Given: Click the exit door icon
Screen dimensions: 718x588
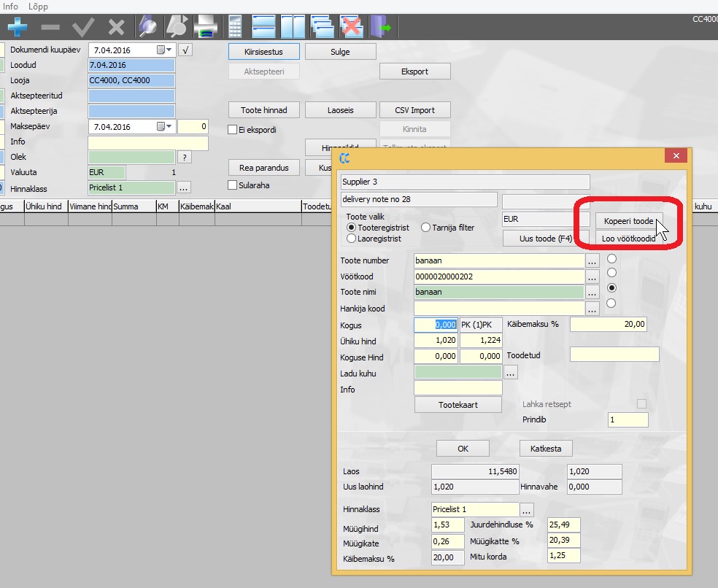Looking at the screenshot, I should tap(381, 28).
